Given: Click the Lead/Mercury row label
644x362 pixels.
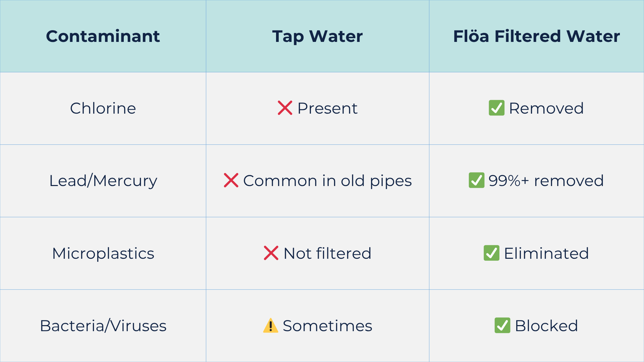Looking at the screenshot, I should 103,181.
